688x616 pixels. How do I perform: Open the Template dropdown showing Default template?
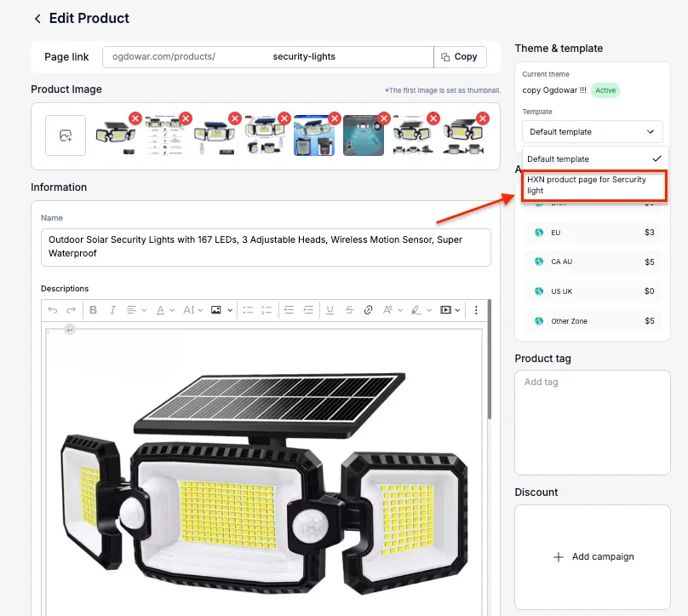pos(592,132)
